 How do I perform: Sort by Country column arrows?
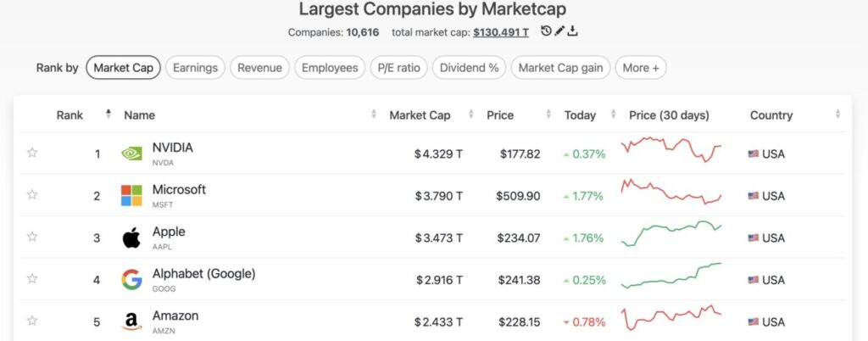(x=838, y=115)
